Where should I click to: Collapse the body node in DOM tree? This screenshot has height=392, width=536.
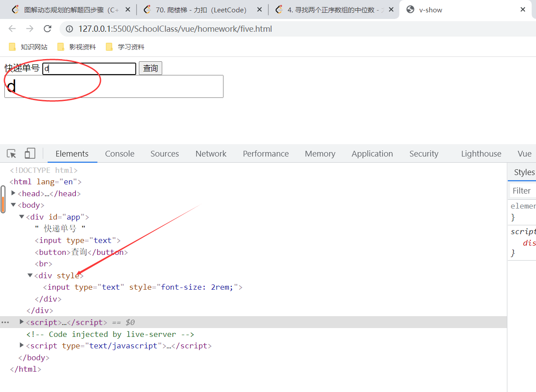13,205
